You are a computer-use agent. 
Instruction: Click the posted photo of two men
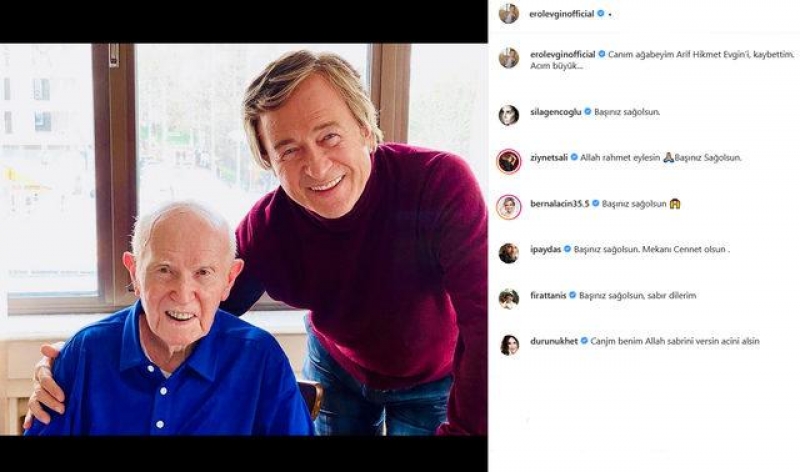coord(243,239)
